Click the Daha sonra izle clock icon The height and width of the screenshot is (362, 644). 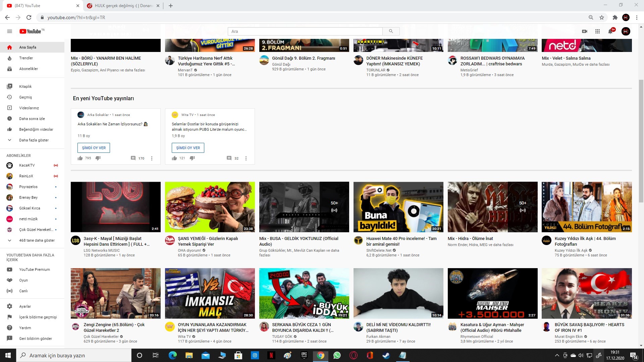pos(9,118)
